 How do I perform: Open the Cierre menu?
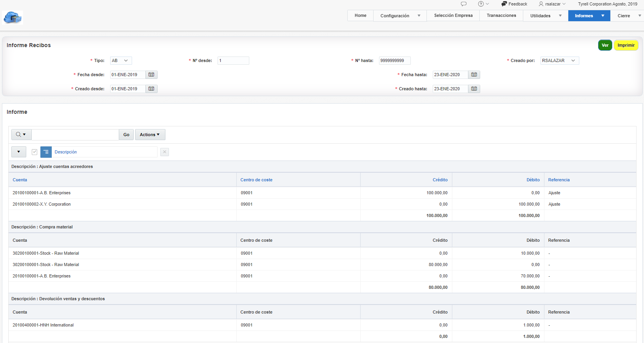point(624,16)
